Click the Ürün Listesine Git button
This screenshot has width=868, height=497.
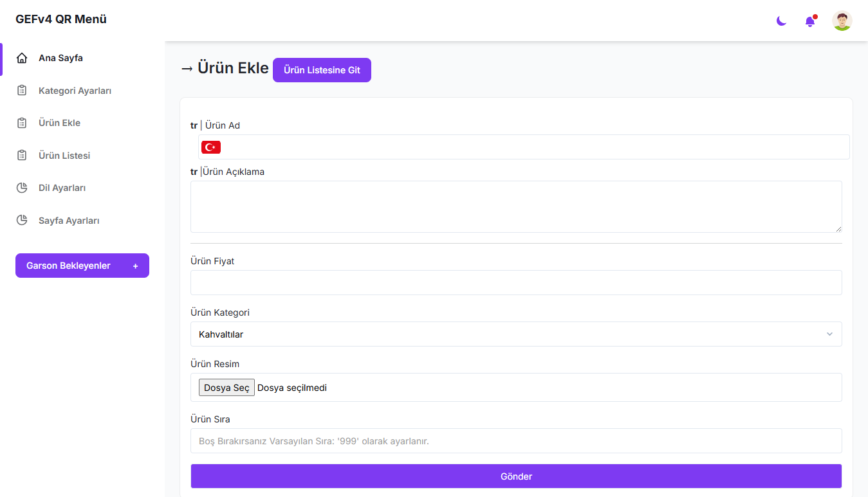322,70
